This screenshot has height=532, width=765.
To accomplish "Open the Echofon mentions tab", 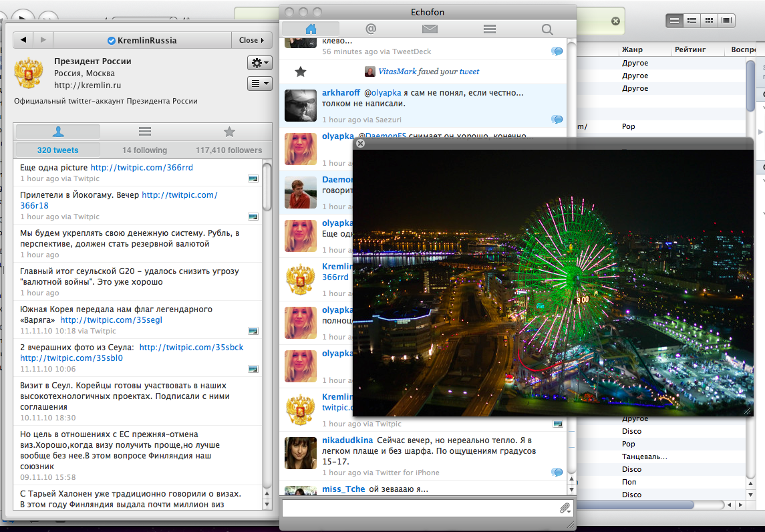I will (371, 29).
